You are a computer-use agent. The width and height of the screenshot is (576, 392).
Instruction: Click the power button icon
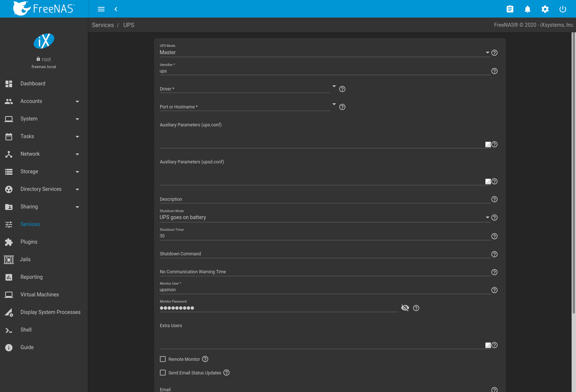click(562, 9)
